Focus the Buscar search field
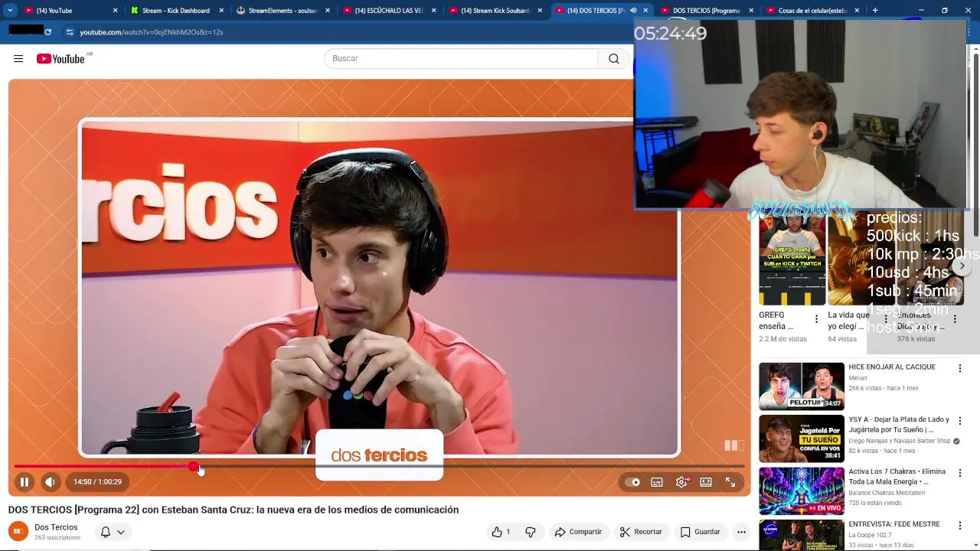 (461, 59)
